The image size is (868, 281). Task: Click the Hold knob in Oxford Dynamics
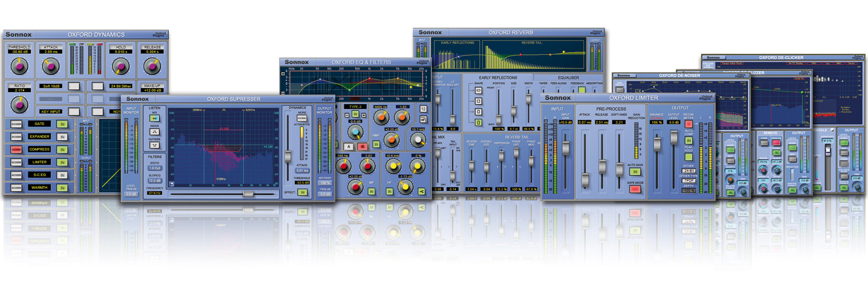pyautogui.click(x=120, y=66)
